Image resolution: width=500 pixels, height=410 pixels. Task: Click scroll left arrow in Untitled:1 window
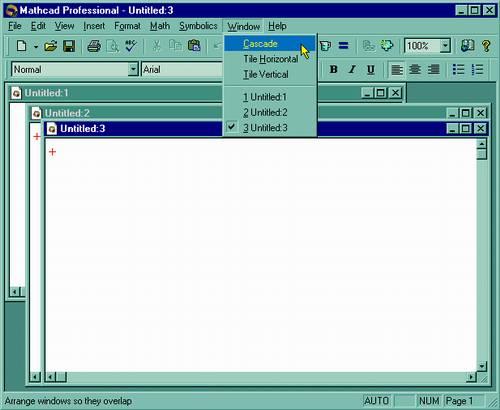click(14, 292)
